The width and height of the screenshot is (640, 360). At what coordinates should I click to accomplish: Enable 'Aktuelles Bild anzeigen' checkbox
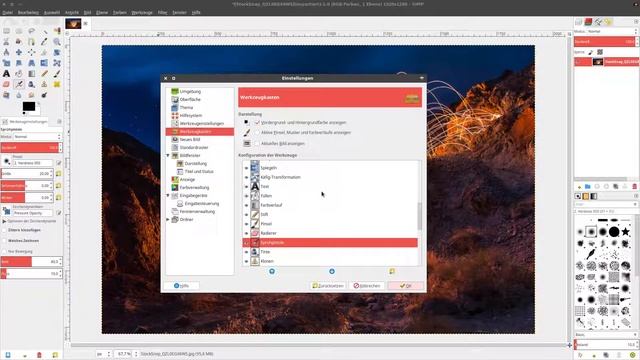point(257,144)
